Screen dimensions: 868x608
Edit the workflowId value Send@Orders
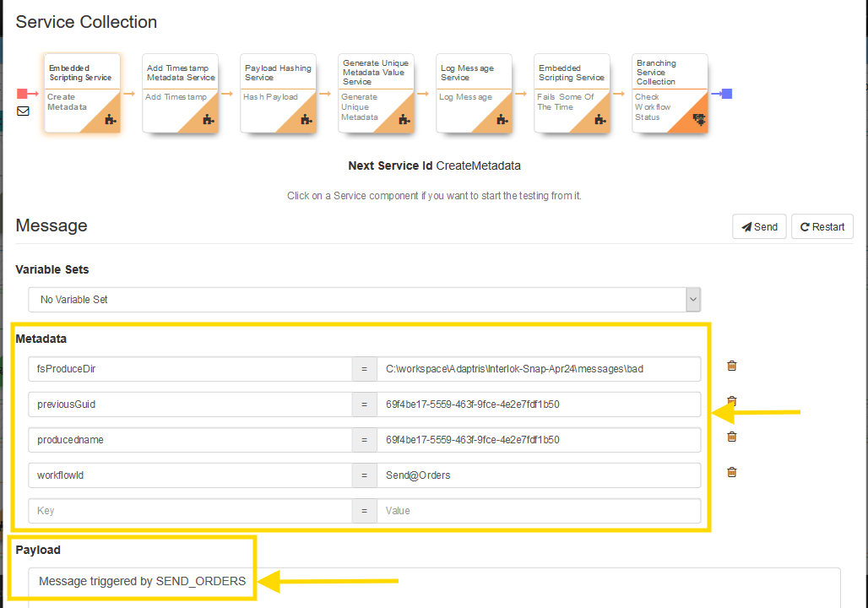[x=539, y=475]
